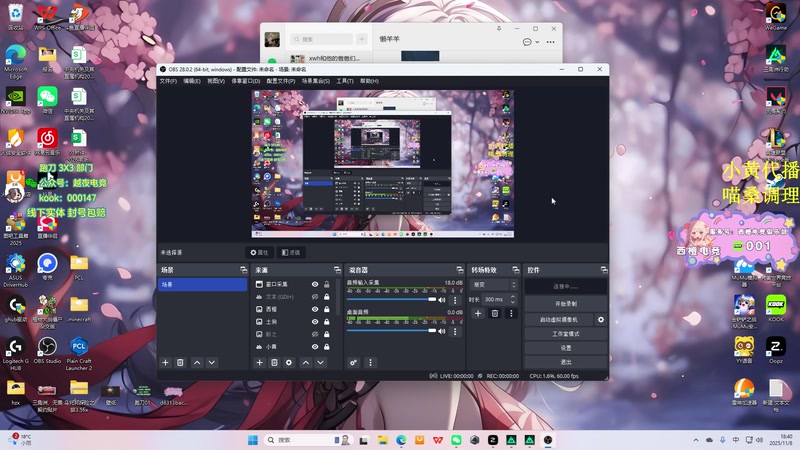
Task: Move the source down in sources list
Action: [320, 362]
